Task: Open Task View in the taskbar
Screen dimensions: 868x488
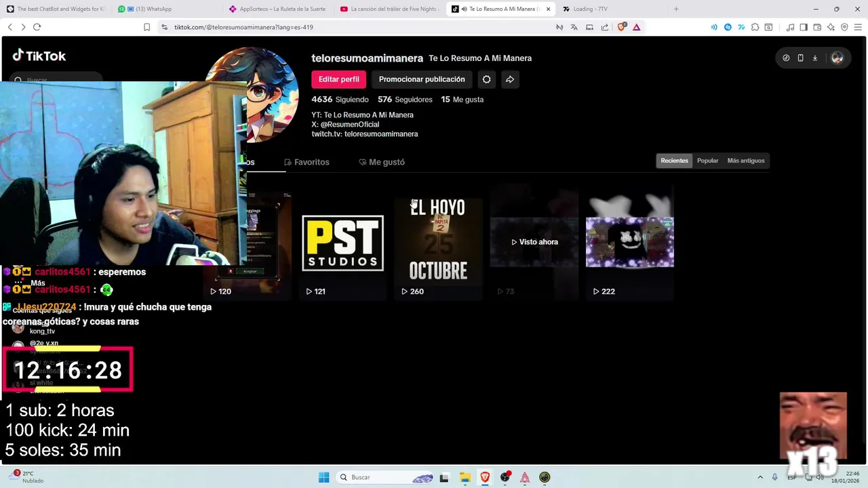Action: pyautogui.click(x=444, y=477)
